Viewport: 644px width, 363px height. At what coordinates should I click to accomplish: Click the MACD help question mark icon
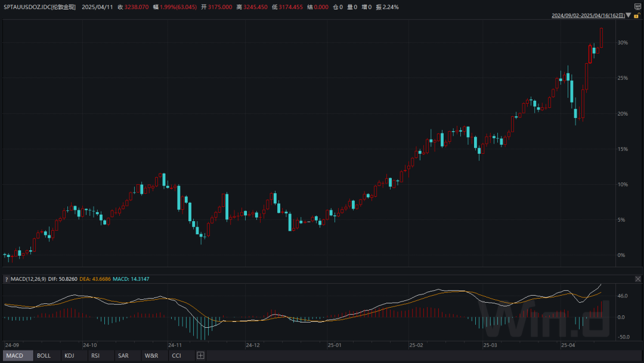pyautogui.click(x=6, y=279)
